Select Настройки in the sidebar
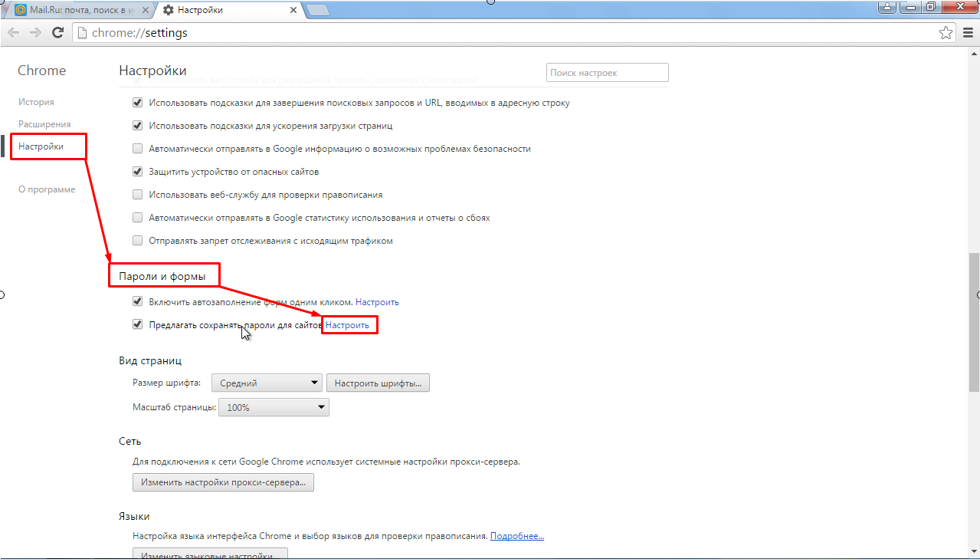The width and height of the screenshot is (980, 559). tap(41, 146)
